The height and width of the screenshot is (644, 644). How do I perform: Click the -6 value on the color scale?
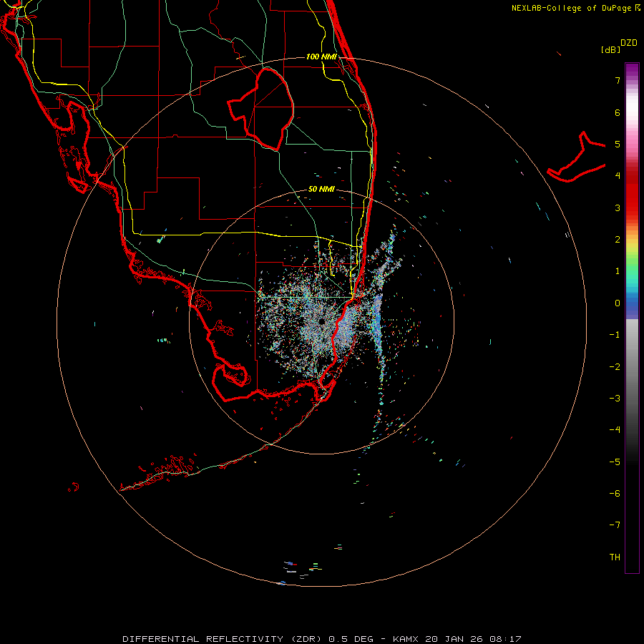pos(615,494)
